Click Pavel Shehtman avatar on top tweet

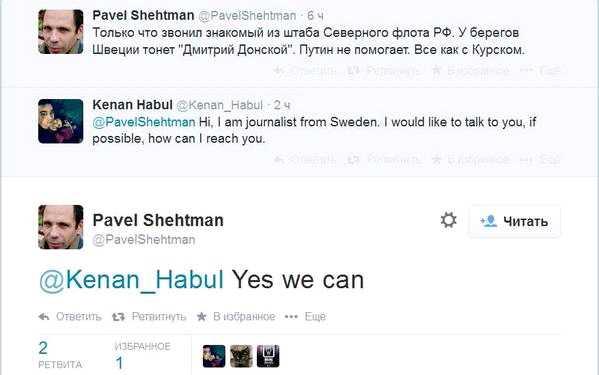[61, 32]
